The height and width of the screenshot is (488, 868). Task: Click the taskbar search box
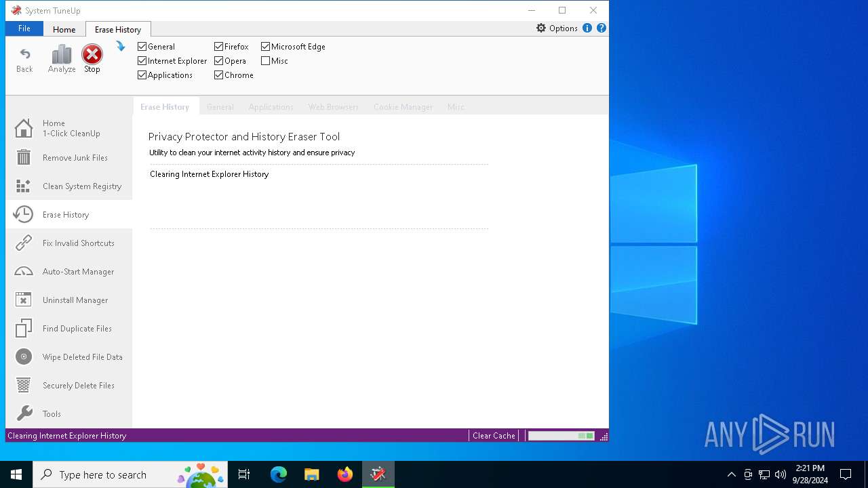pos(130,474)
